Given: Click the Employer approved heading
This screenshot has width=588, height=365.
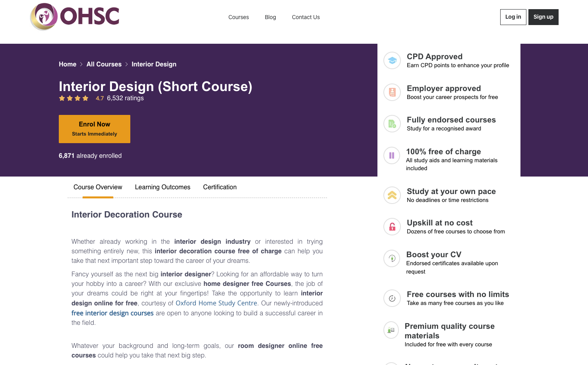Looking at the screenshot, I should (x=444, y=88).
